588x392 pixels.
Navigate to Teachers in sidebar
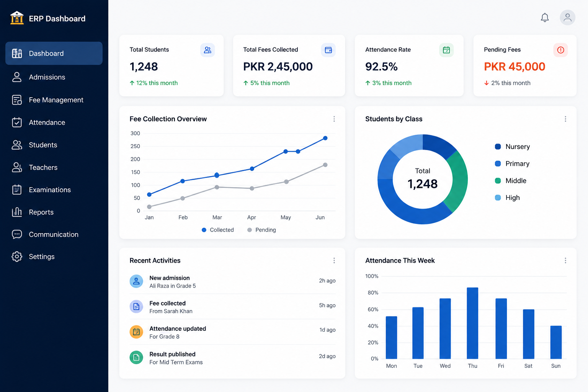(x=54, y=167)
